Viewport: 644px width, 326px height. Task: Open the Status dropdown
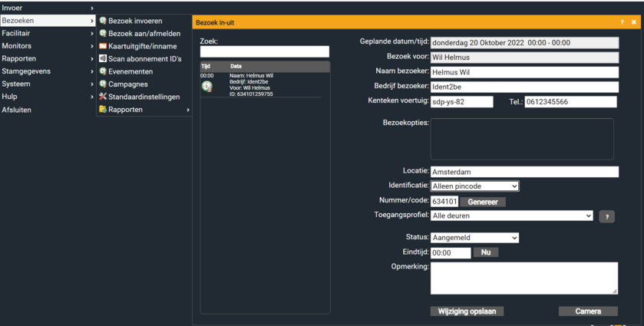pyautogui.click(x=475, y=237)
